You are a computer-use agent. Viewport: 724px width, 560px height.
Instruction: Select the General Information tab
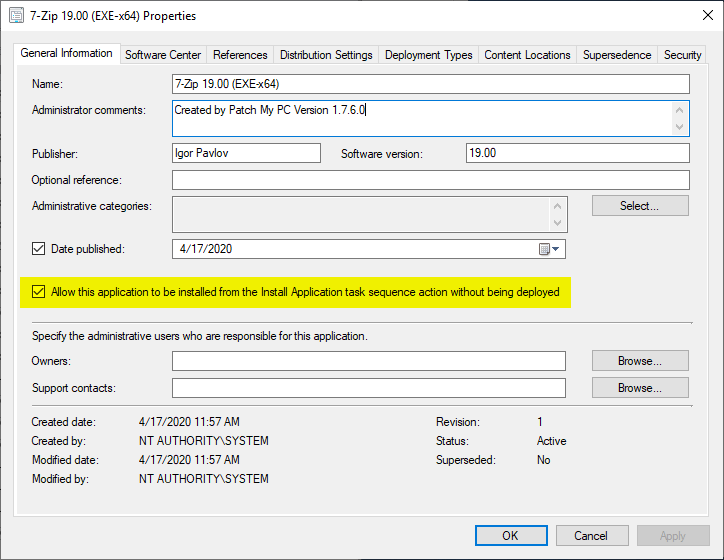pos(66,53)
